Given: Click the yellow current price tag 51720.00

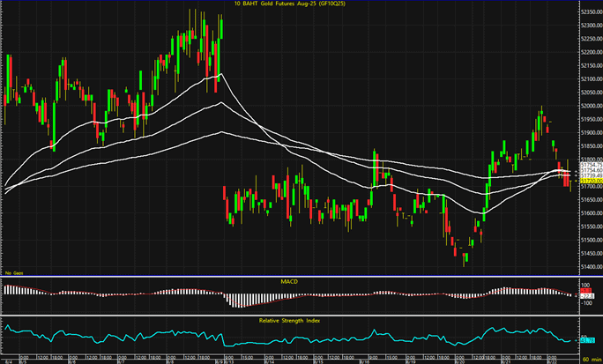Looking at the screenshot, I should pos(587,181).
